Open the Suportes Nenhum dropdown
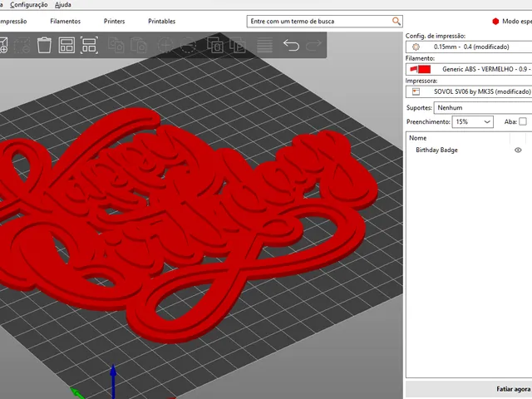Viewport: 532px width, 399px height. [x=483, y=107]
